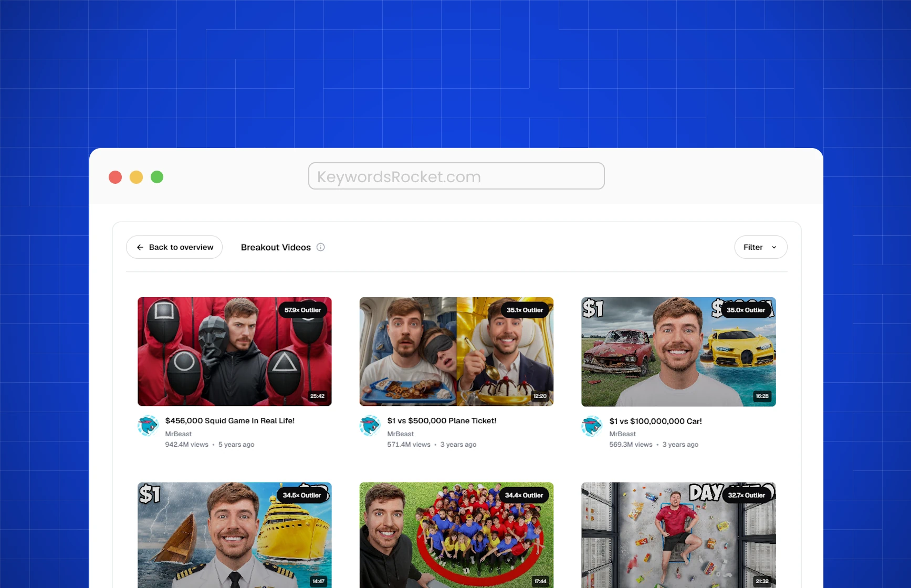Click the 571.4M views text
The width and height of the screenshot is (911, 588).
point(409,444)
